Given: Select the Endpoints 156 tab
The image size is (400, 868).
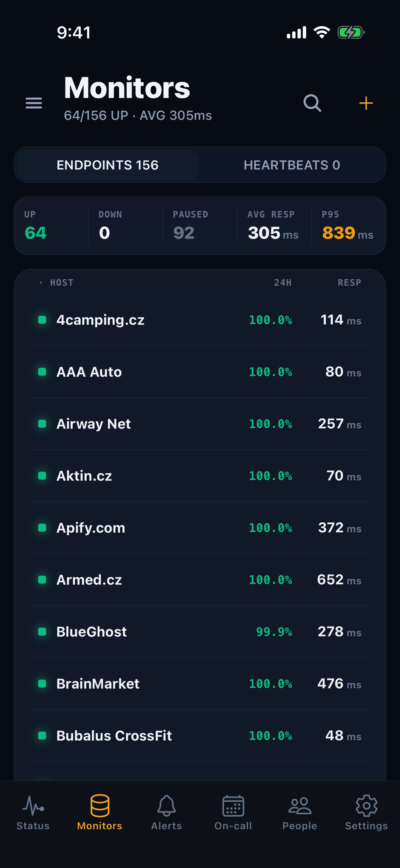Looking at the screenshot, I should pyautogui.click(x=108, y=165).
